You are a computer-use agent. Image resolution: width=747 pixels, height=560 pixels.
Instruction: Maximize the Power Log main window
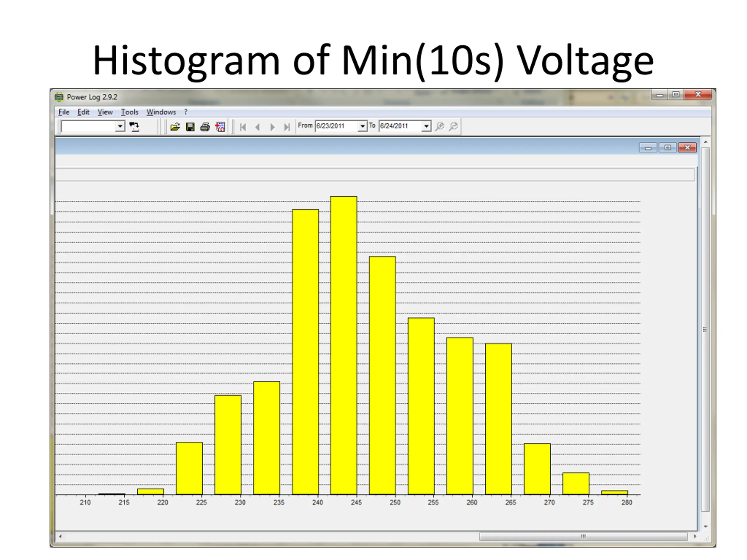pyautogui.click(x=676, y=94)
